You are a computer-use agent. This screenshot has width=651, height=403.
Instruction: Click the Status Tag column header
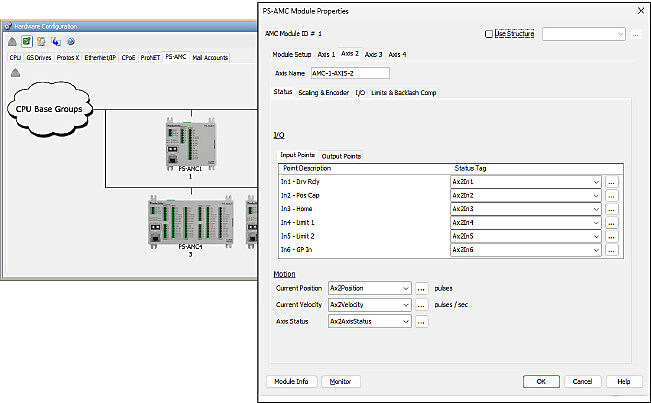470,168
